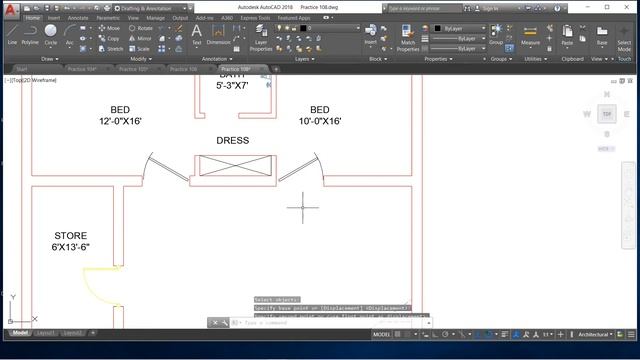Select the Polyline tool
The height and width of the screenshot is (360, 640).
pyautogui.click(x=30, y=34)
